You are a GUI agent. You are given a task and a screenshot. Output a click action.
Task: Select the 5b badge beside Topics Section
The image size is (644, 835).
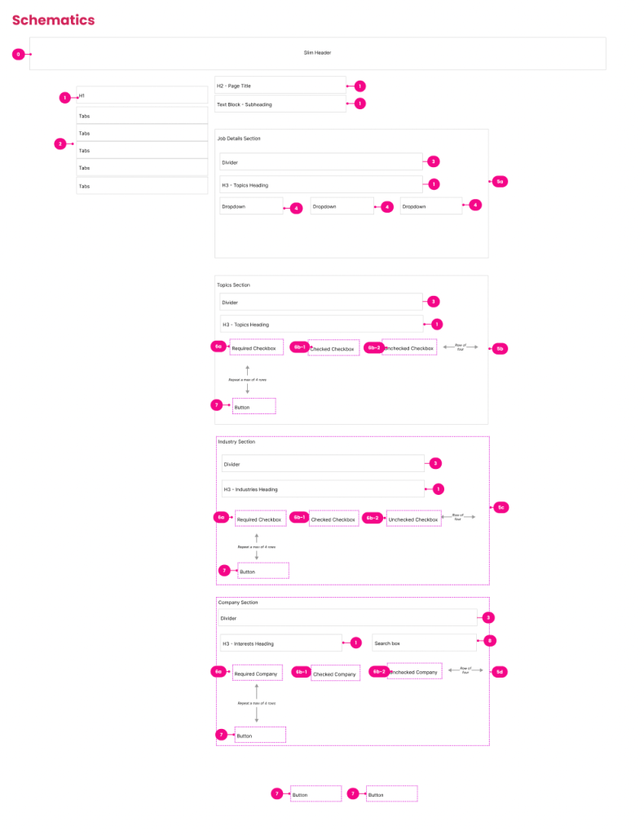(x=501, y=348)
